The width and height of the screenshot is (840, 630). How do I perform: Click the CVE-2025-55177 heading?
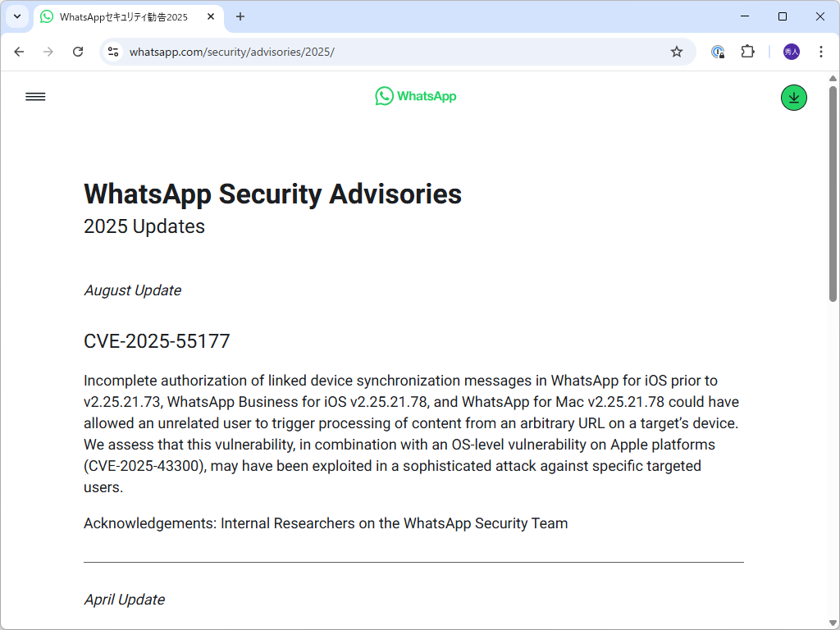coord(157,340)
